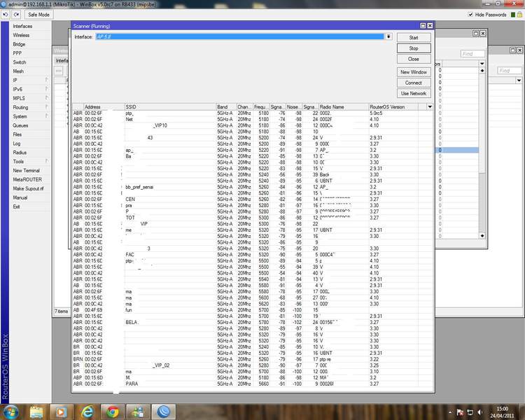Click the green status indicator icon
Viewport: 525px width, 420px height.
click(512, 15)
